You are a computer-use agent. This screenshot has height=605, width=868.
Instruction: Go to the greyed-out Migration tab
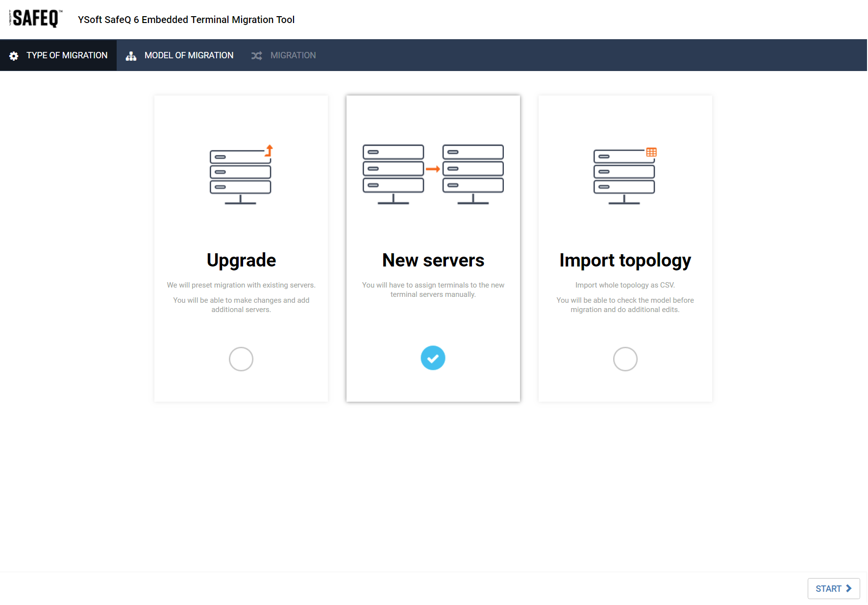[x=293, y=55]
